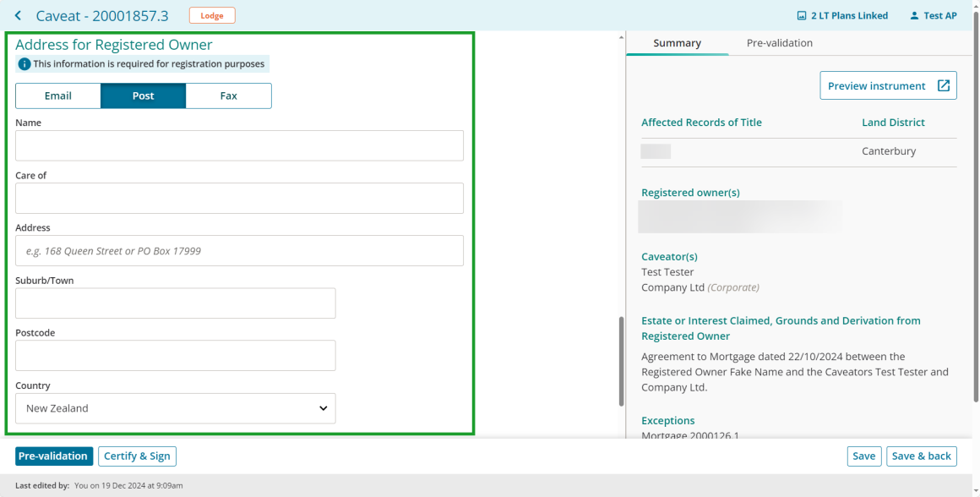Click the Registered owner(s) heading
The width and height of the screenshot is (980, 497).
(x=690, y=193)
